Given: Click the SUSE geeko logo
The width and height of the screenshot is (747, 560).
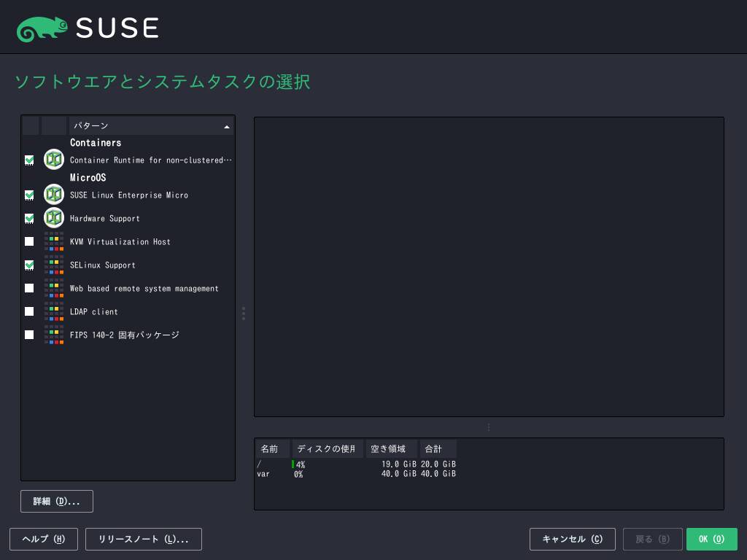Looking at the screenshot, I should point(42,27).
